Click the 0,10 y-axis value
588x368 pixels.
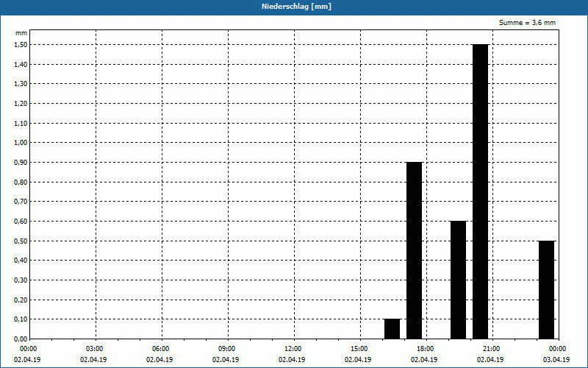pyautogui.click(x=21, y=319)
